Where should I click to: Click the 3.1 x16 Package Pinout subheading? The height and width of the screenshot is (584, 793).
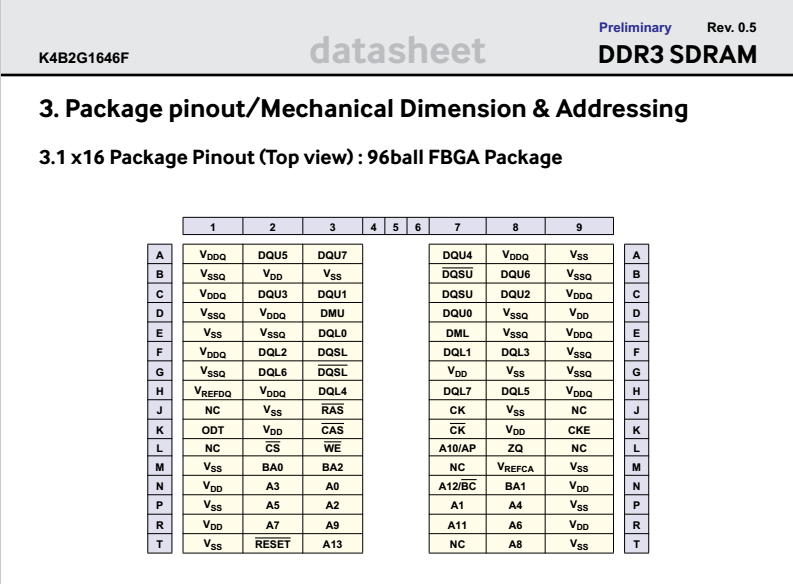pyautogui.click(x=300, y=157)
